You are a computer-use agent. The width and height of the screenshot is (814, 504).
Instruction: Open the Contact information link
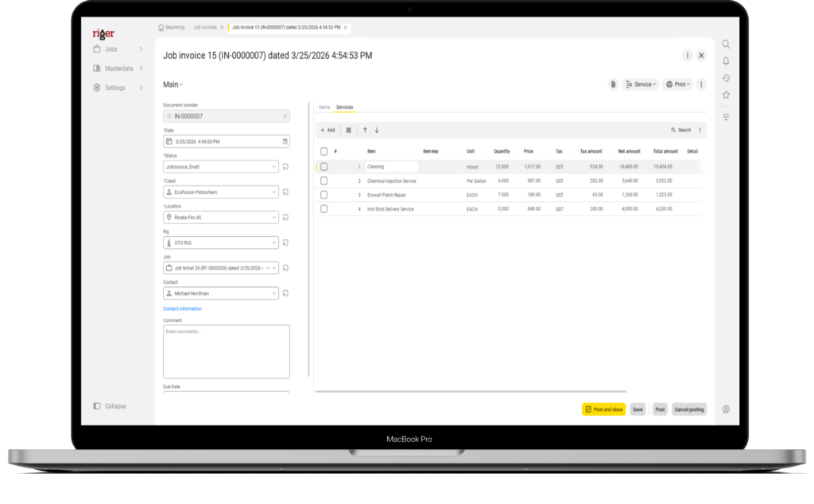pos(182,308)
